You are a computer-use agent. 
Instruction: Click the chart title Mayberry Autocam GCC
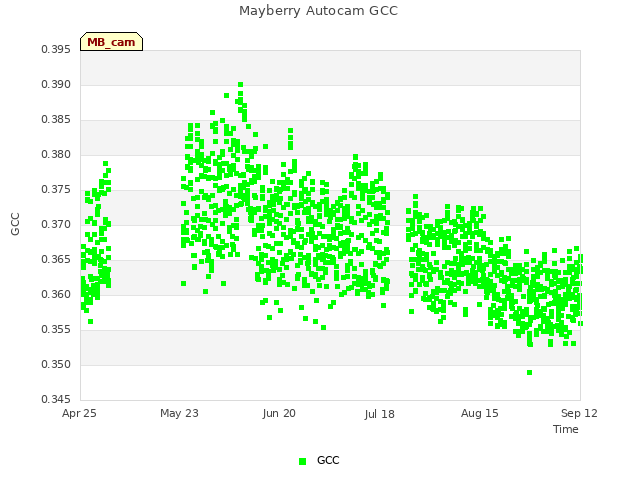click(318, 11)
